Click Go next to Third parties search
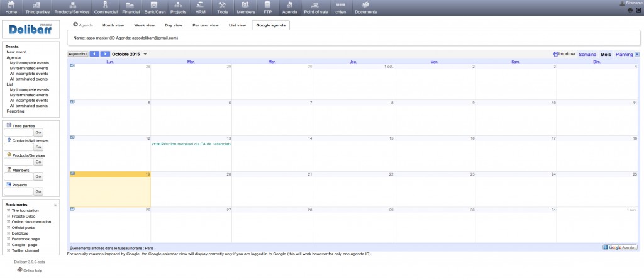644x280 pixels. [38, 132]
